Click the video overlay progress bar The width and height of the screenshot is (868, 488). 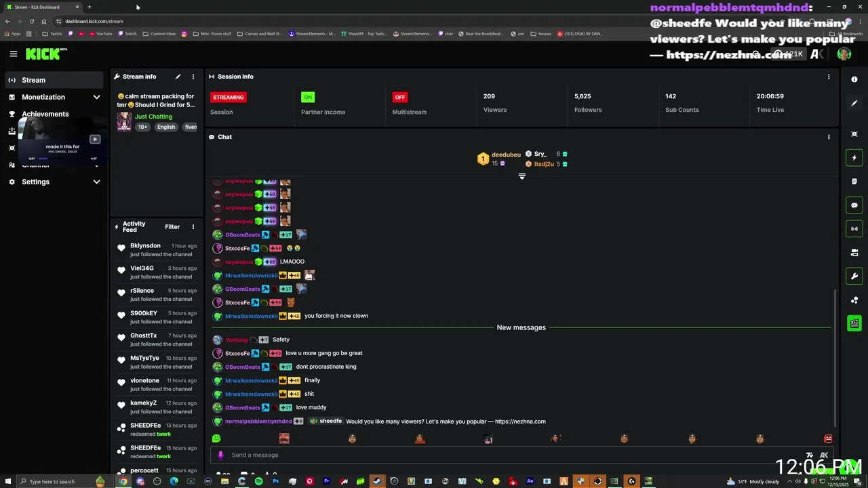click(x=62, y=159)
